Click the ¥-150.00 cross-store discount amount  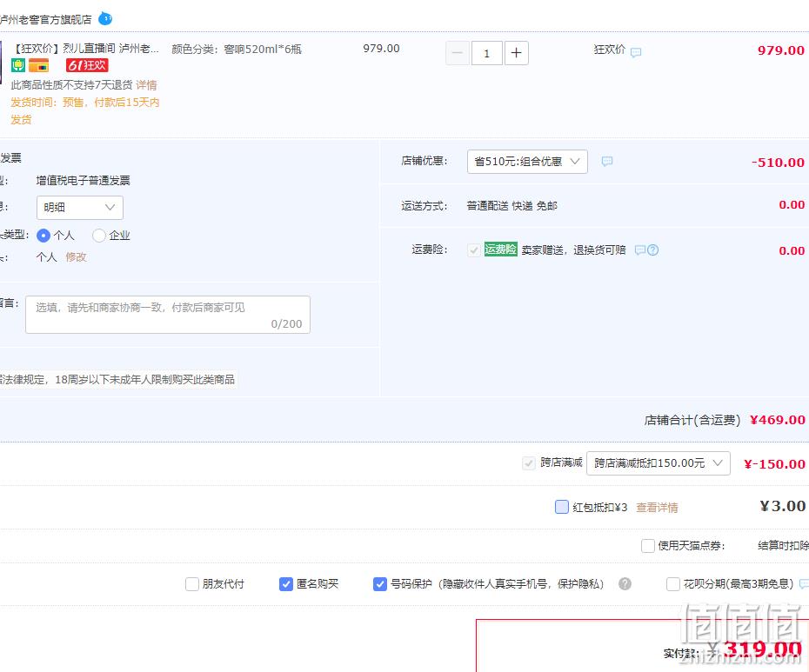click(774, 464)
